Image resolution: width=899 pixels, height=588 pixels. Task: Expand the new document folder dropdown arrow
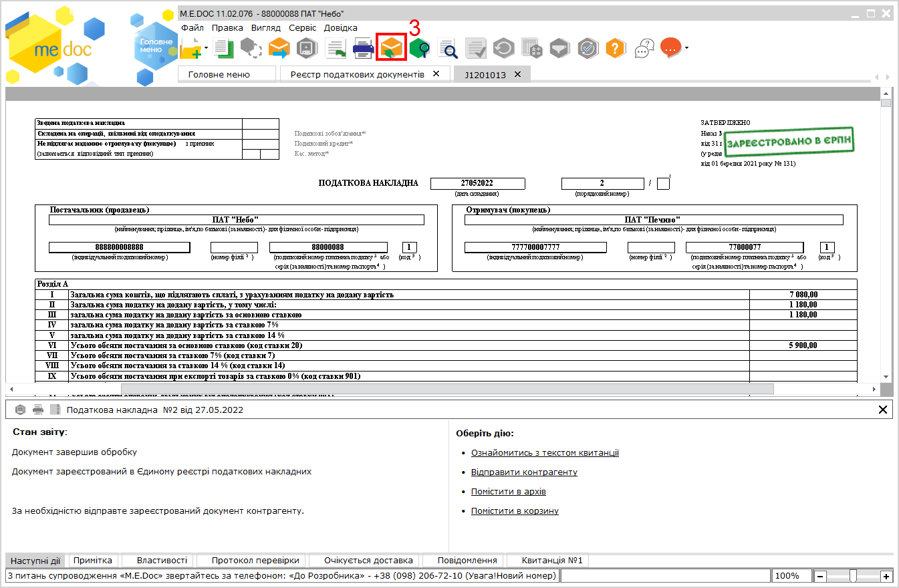[207, 48]
